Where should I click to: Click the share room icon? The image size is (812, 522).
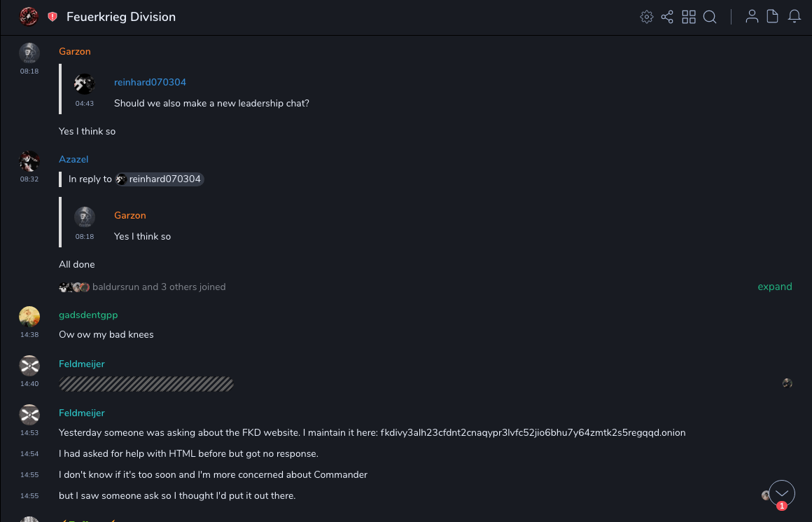[x=667, y=17]
